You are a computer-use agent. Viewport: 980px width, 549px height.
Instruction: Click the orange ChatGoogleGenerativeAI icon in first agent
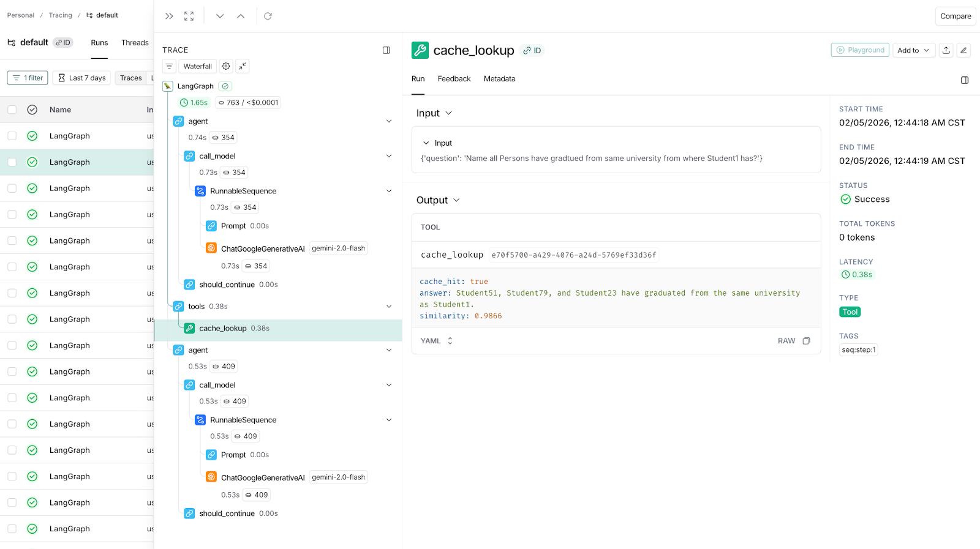click(x=211, y=248)
